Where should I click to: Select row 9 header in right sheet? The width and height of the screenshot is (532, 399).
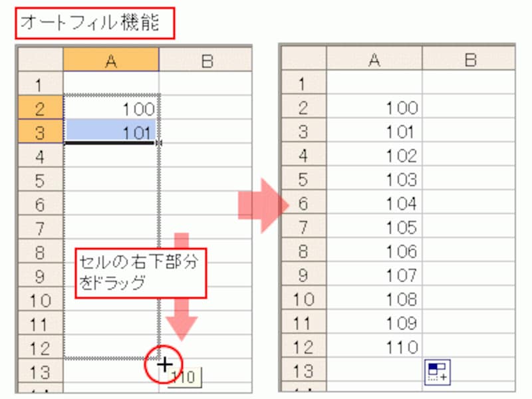point(304,274)
